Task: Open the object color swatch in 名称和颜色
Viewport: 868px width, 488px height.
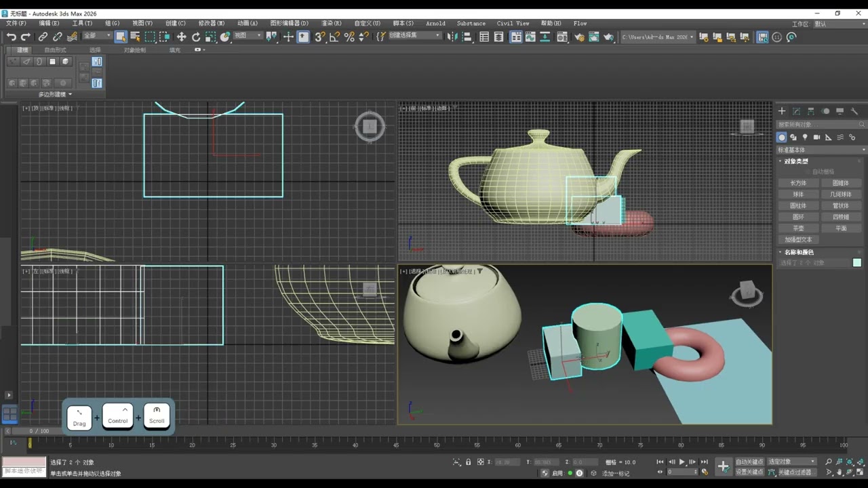Action: tap(857, 263)
